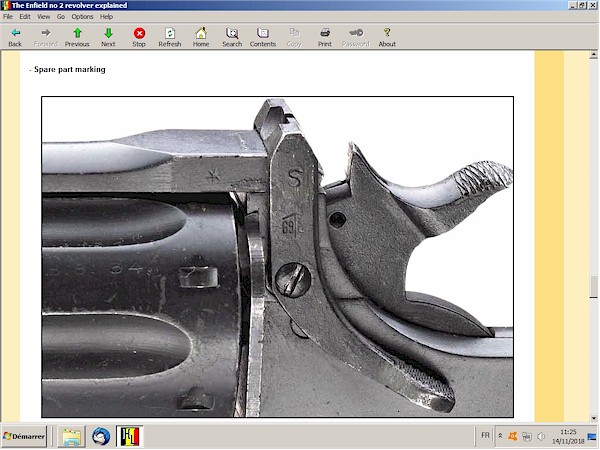Click the greyed Forward arrow icon
Image resolution: width=600 pixels, height=450 pixels.
pyautogui.click(x=46, y=33)
